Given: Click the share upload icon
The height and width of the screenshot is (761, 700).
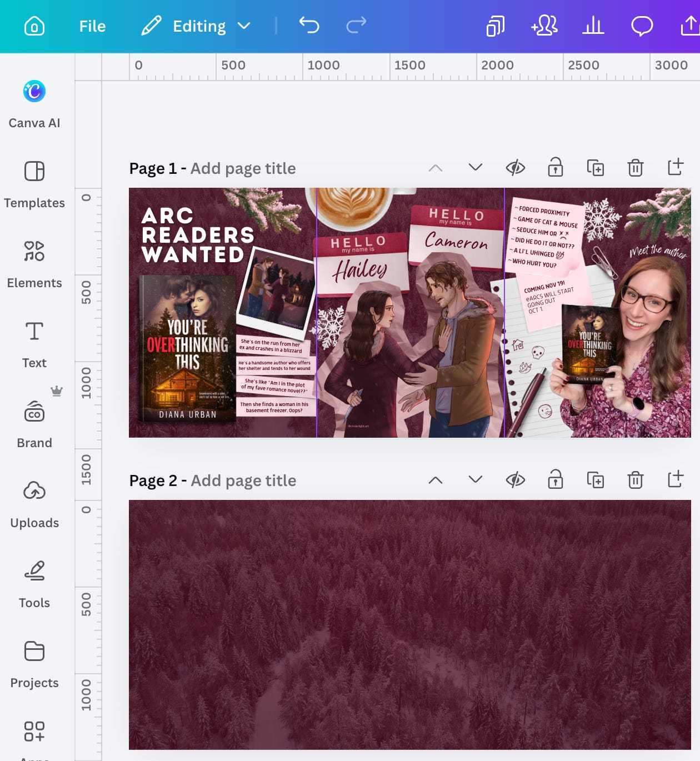Looking at the screenshot, I should click(x=690, y=26).
